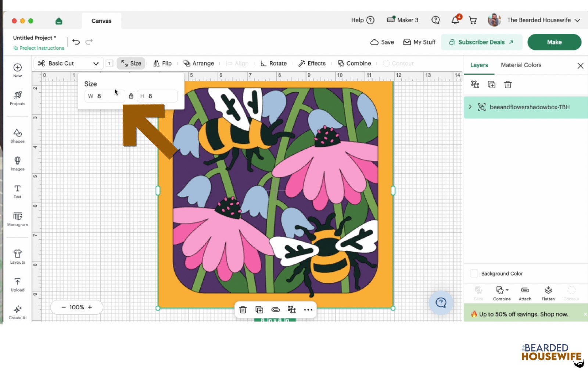Click the zoom out minus button
Viewport: 588px width, 374px height.
[64, 307]
